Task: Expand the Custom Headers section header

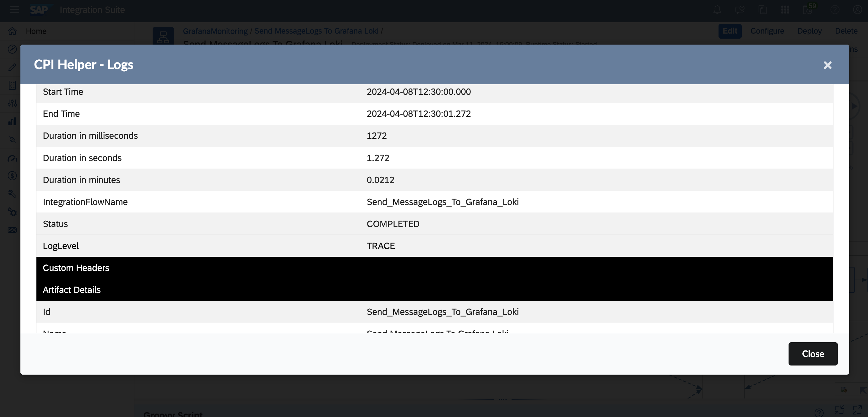Action: 76,268
